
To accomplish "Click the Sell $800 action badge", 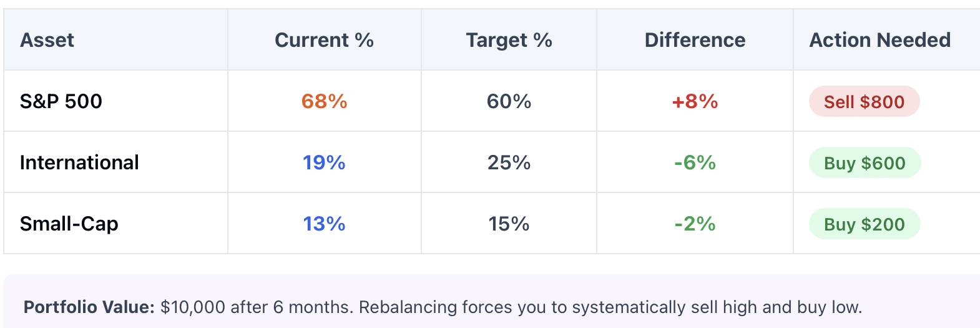I will pos(864,101).
